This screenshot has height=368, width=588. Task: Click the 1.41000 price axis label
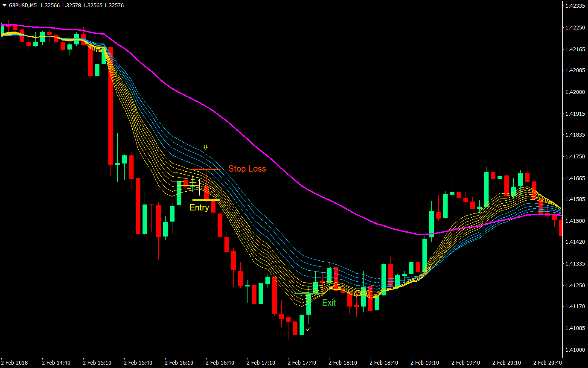574,350
